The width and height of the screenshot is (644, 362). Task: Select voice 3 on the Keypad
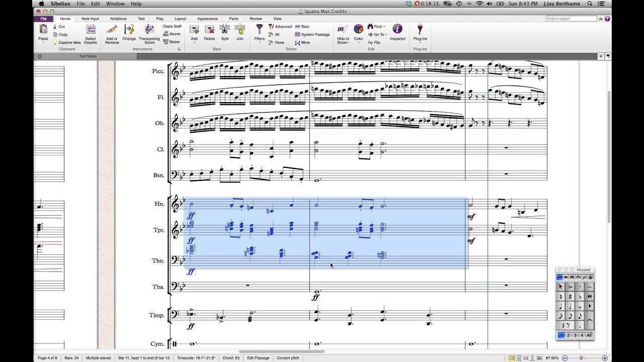pyautogui.click(x=575, y=335)
